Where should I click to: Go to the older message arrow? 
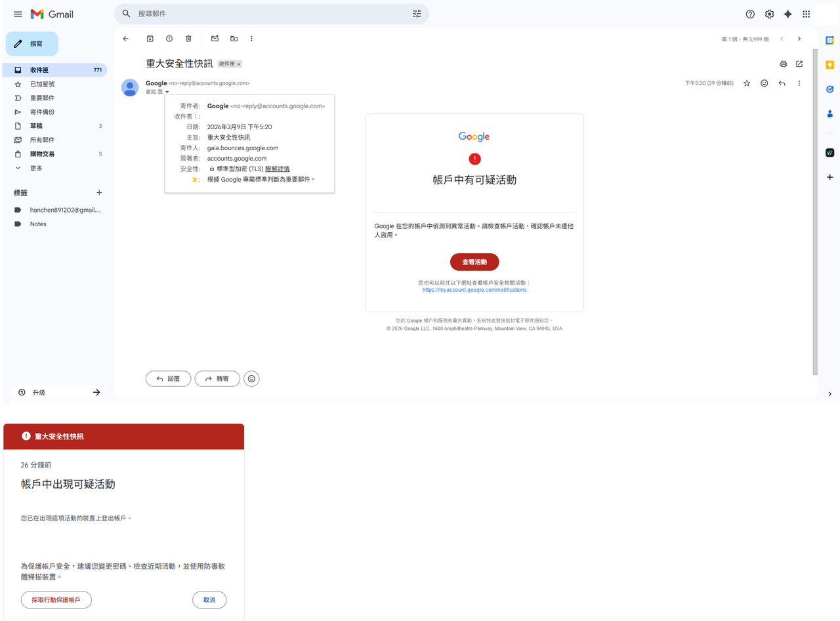[799, 39]
